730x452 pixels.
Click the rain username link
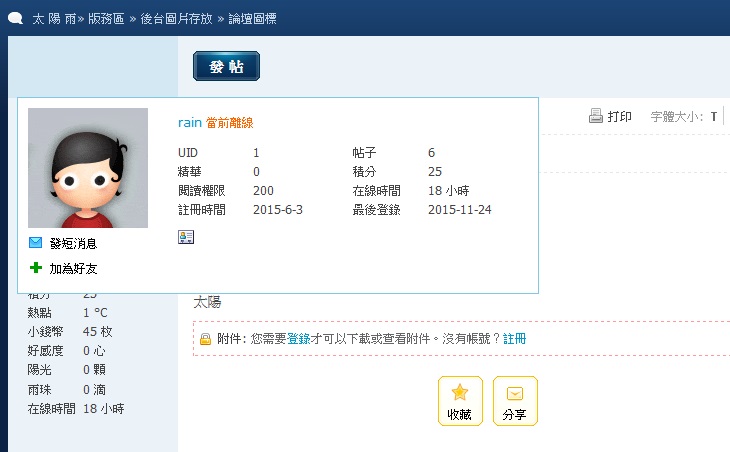[190, 122]
